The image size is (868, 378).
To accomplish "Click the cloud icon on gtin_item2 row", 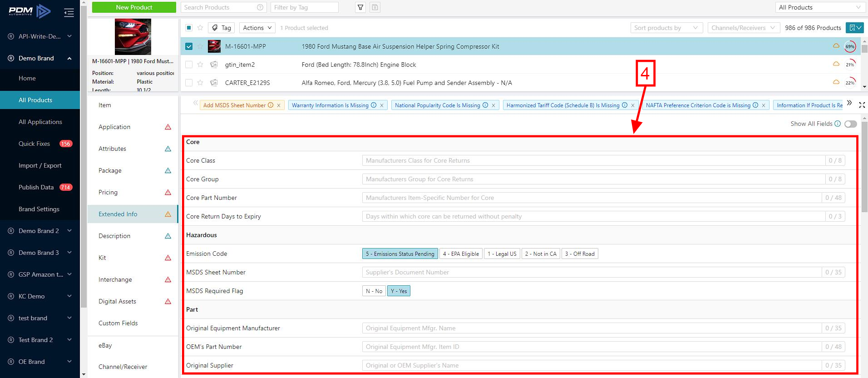I will pyautogui.click(x=836, y=64).
